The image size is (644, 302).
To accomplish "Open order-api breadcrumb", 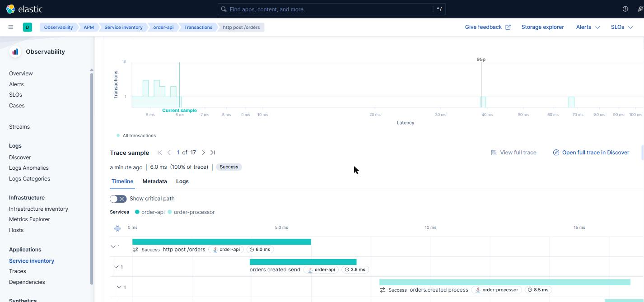I will tap(163, 27).
